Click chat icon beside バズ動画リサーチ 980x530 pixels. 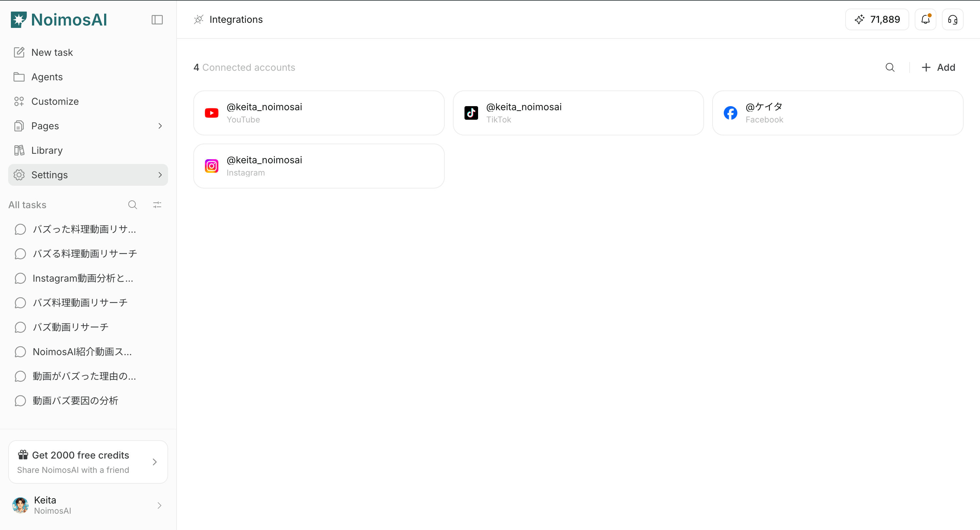20,327
